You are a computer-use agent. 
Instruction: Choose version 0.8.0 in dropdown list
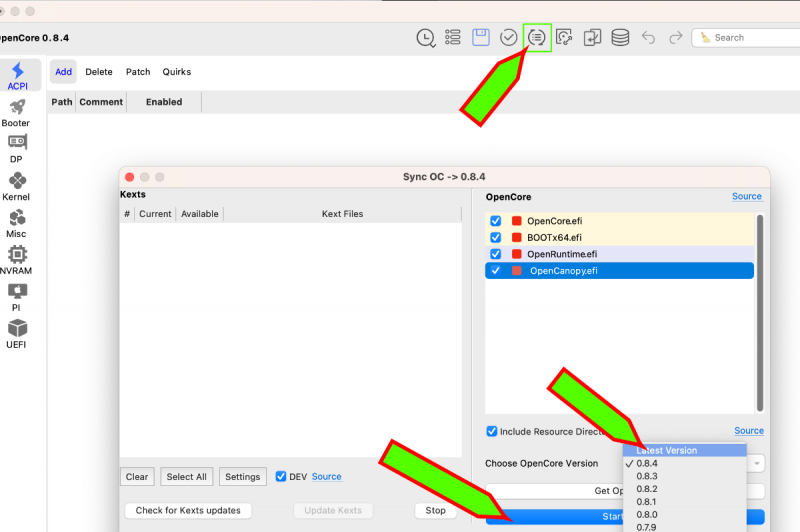[x=685, y=514]
